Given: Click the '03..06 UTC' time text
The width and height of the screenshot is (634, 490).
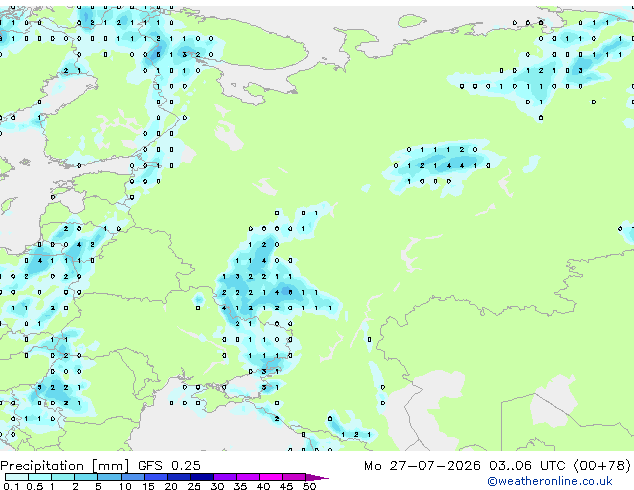Looking at the screenshot, I should pyautogui.click(x=526, y=465).
